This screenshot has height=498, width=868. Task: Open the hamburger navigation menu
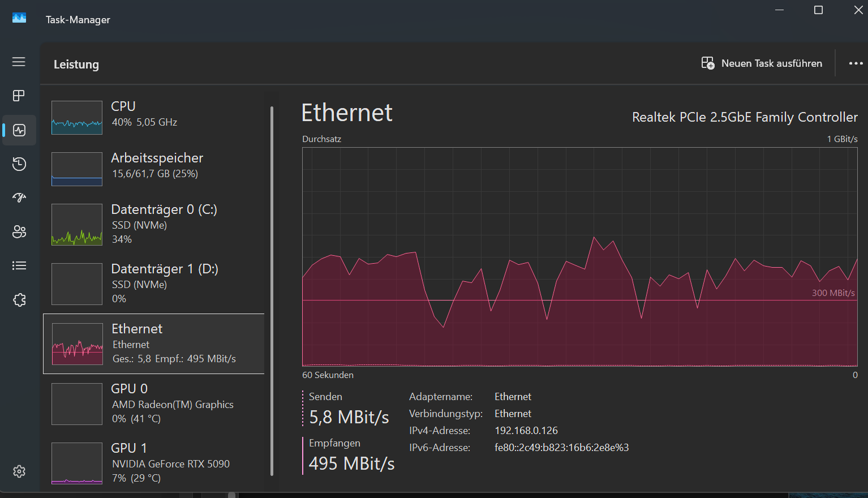(19, 62)
